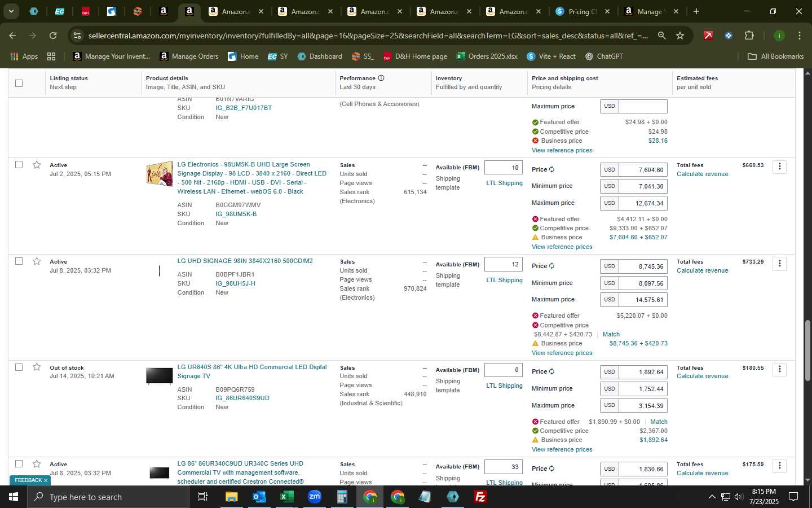Open FileZilla from the taskbar
Screen dimensions: 812x508
pyautogui.click(x=480, y=497)
